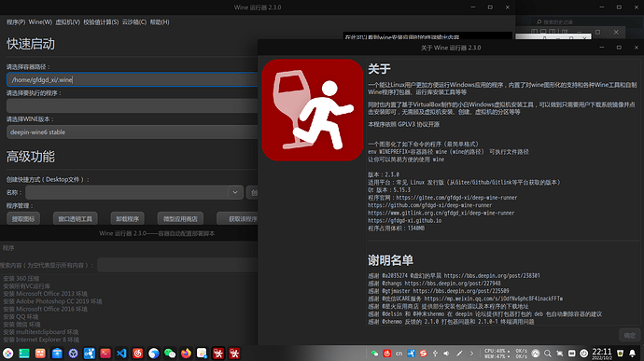Viewport: 644px width, 361px height.
Task: Open NetEase Cloud Music dock icon
Action: 137,354
